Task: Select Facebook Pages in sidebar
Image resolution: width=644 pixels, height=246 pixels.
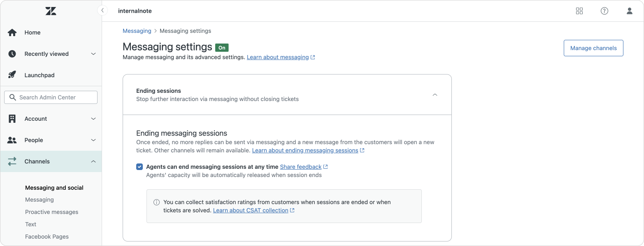Action: (46, 237)
